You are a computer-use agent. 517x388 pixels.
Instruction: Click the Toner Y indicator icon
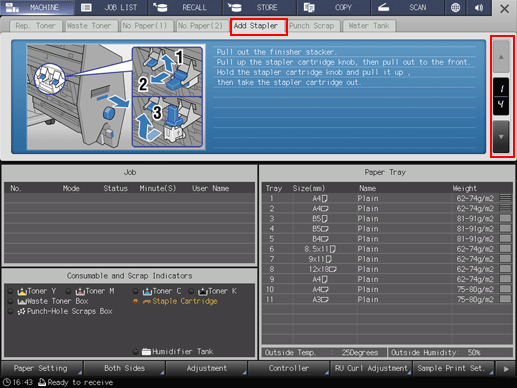pyautogui.click(x=22, y=291)
